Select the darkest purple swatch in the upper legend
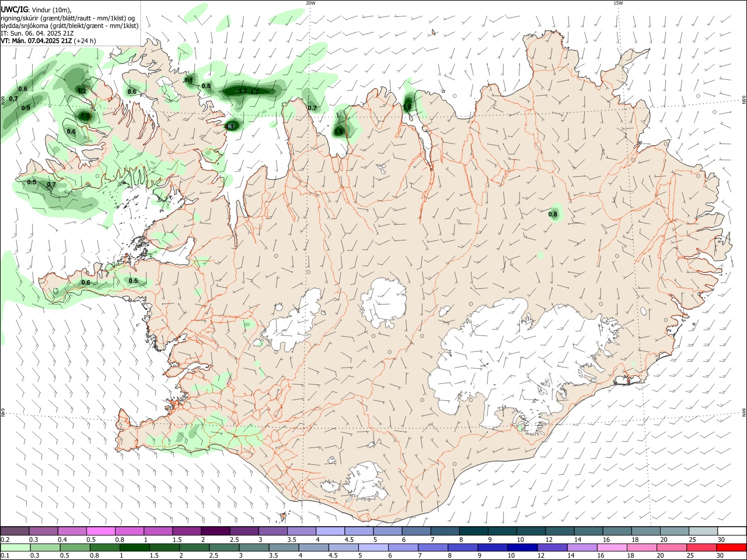747x560 pixels. click(215, 531)
